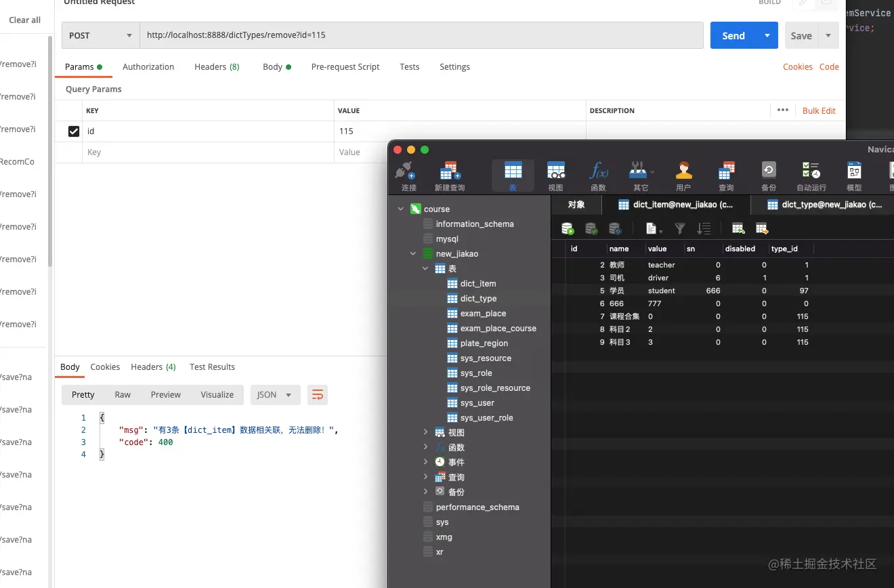
Task: Click the Code link in Postman
Action: click(x=829, y=67)
